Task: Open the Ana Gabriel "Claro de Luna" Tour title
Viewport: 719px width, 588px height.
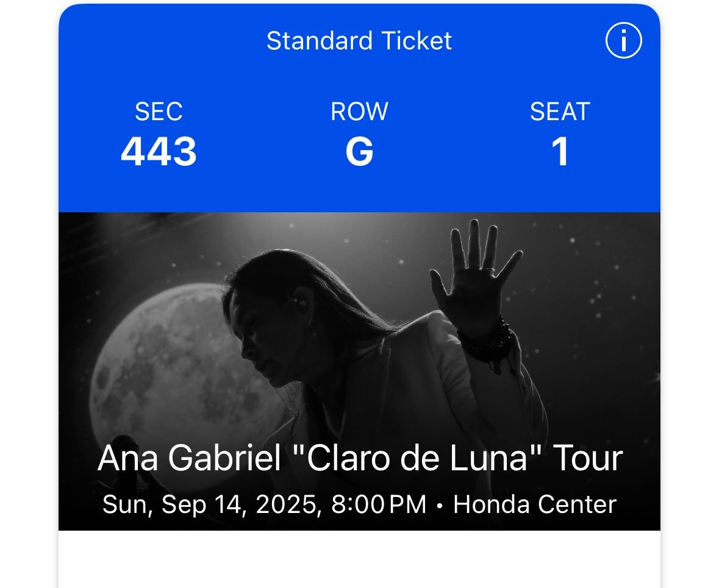Action: coord(360,459)
